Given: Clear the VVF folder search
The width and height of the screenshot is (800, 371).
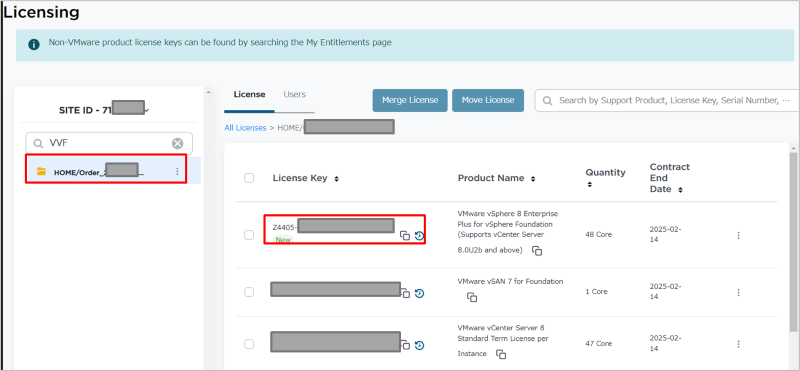Looking at the screenshot, I should pos(178,143).
